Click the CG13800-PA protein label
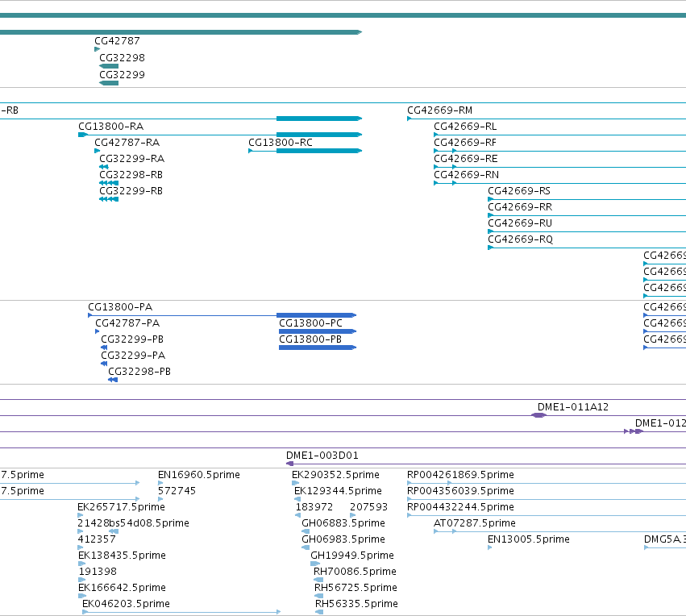 [120, 307]
